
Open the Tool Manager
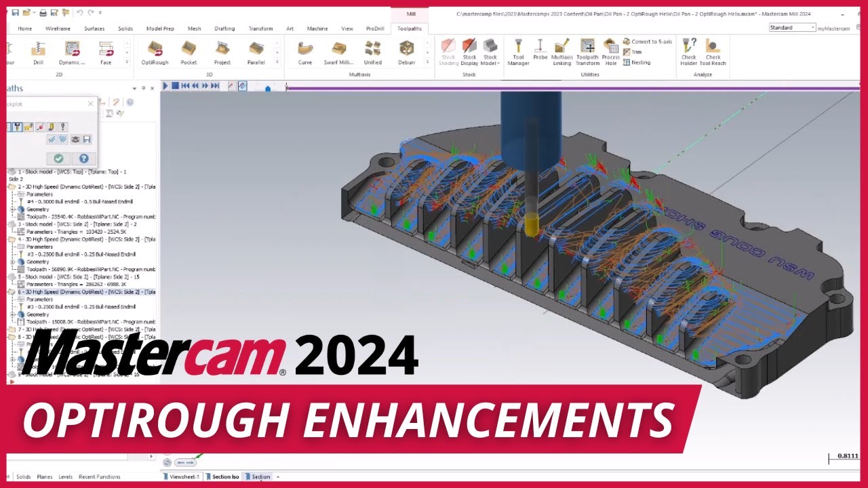[518, 52]
